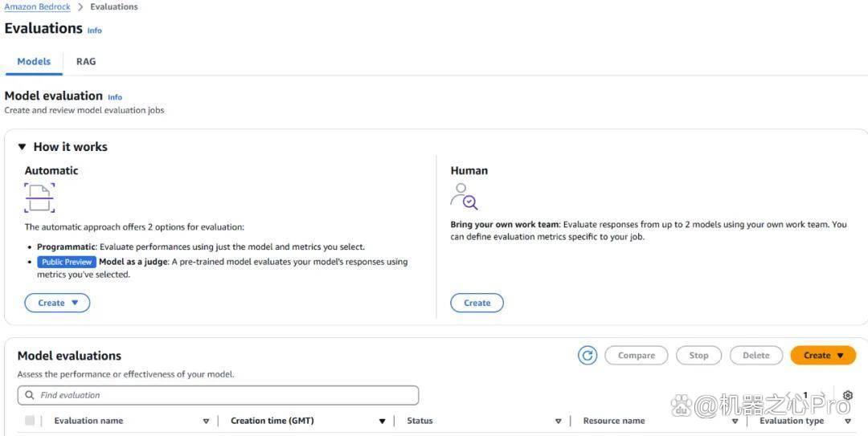The height and width of the screenshot is (436, 868).
Task: Refresh the Model evaluations table
Action: (x=588, y=355)
